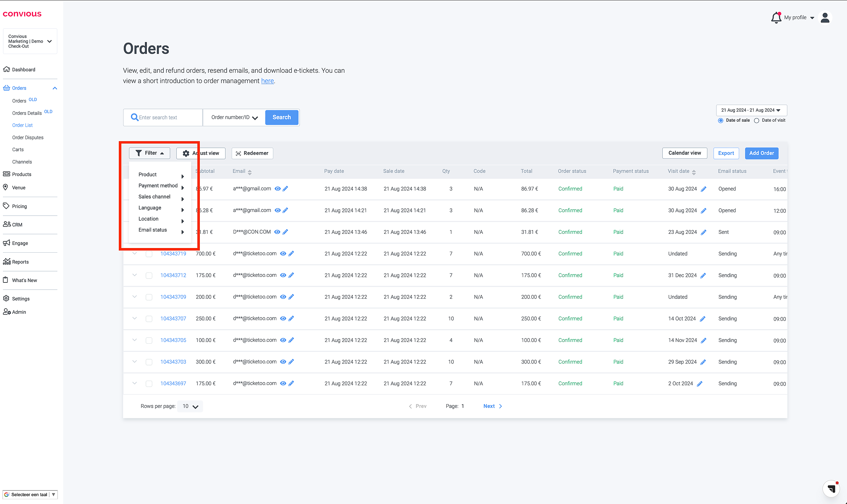Choose Sales channel in Filter menu

pos(155,197)
